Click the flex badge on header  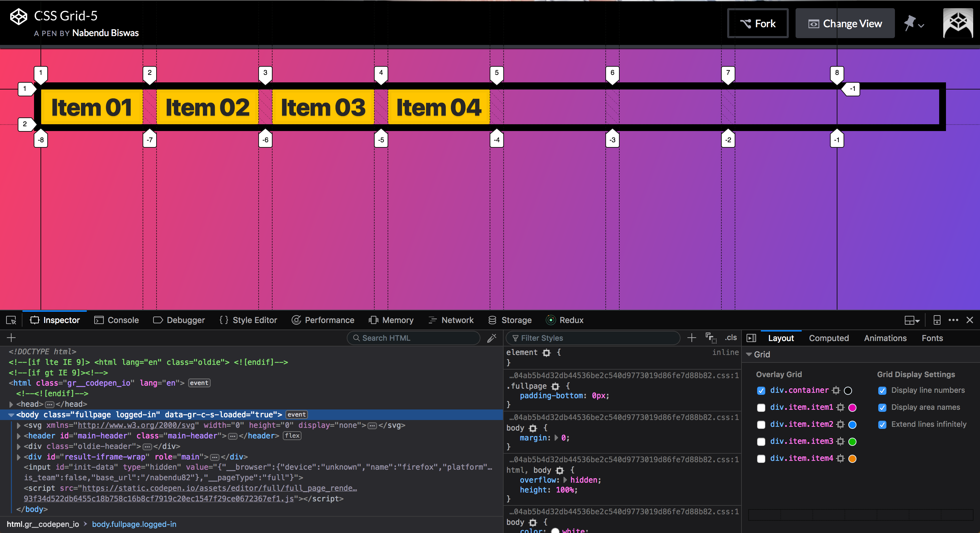[x=292, y=436]
